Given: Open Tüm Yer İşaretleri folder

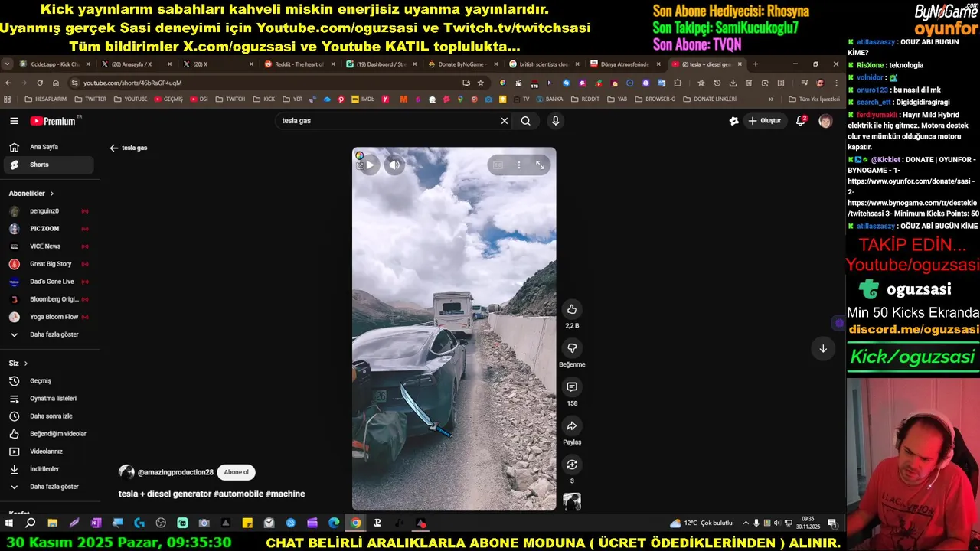Looking at the screenshot, I should pyautogui.click(x=814, y=99).
